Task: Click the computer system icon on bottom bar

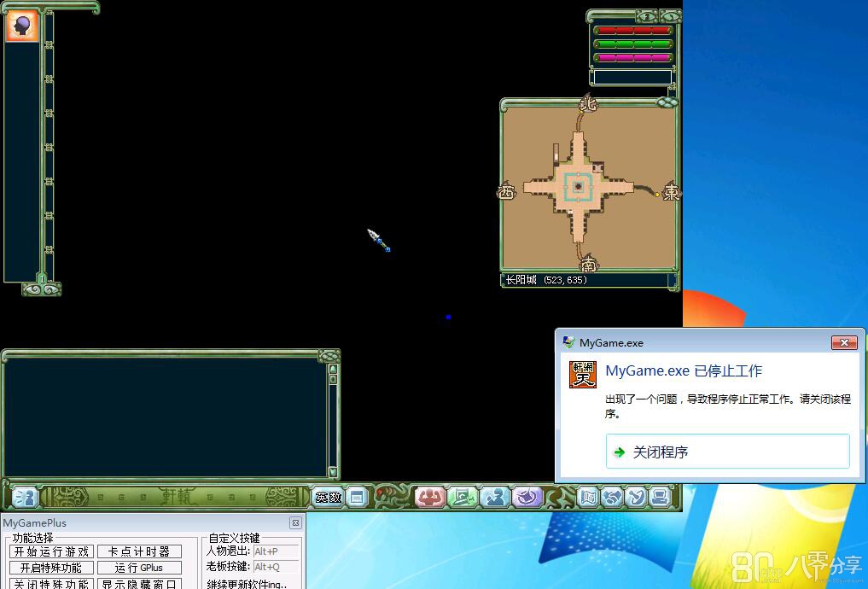Action: point(659,497)
